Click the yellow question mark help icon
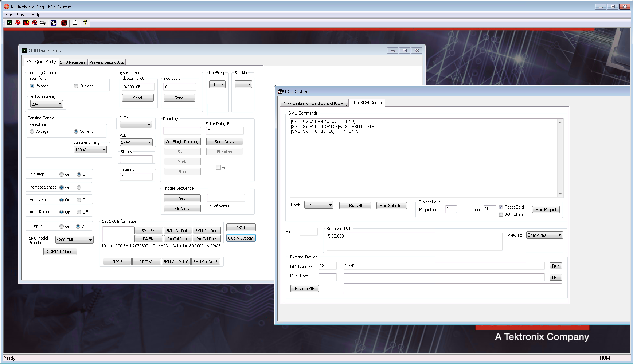This screenshot has height=364, width=633. tap(85, 23)
